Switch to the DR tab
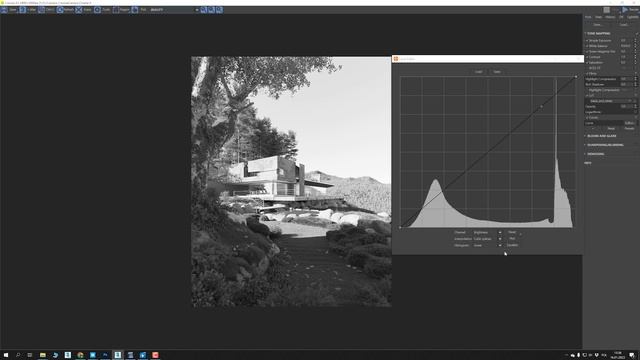The width and height of the screenshot is (640, 360). (x=621, y=17)
